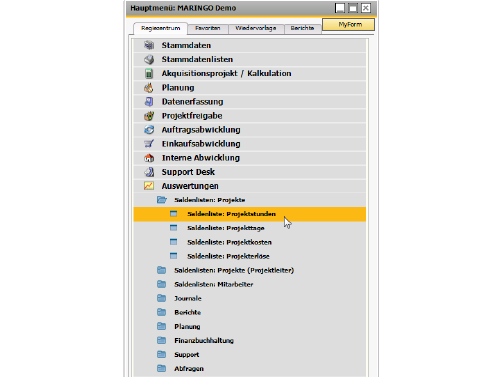The image size is (502, 377).
Task: Switch to the Favoriten tab
Action: pos(208,29)
